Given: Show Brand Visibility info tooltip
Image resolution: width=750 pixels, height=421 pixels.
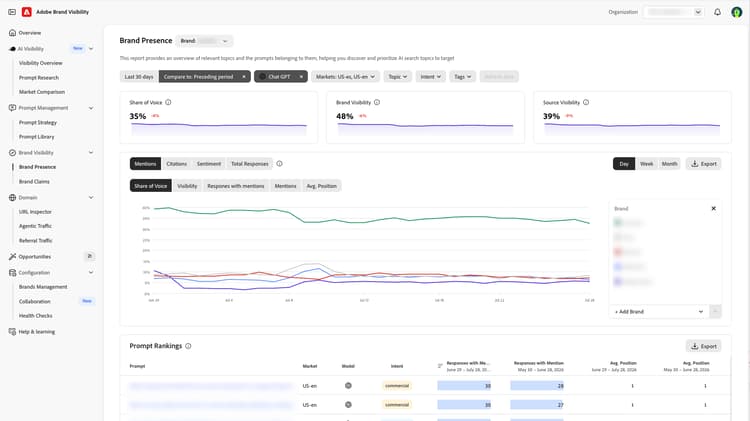Looking at the screenshot, I should tap(377, 102).
